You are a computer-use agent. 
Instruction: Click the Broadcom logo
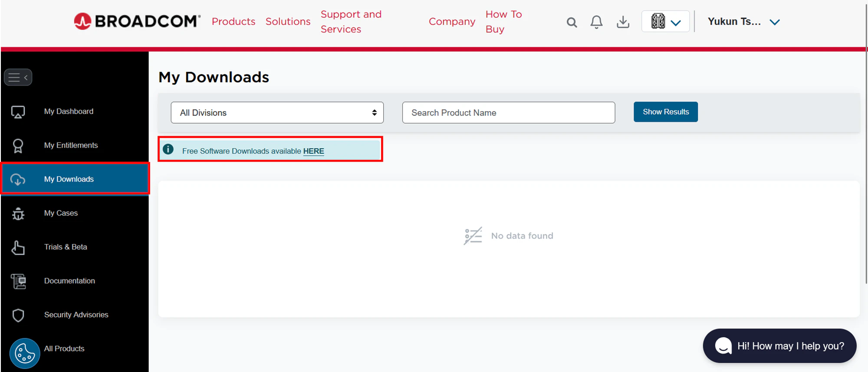click(137, 21)
